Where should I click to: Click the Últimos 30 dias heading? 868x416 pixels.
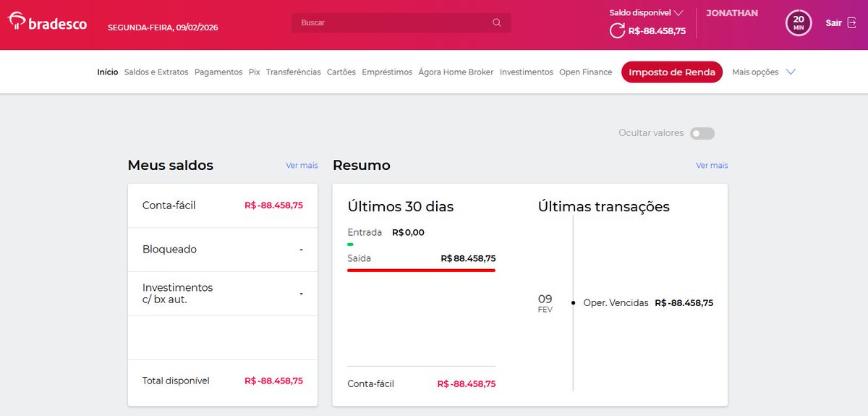401,207
